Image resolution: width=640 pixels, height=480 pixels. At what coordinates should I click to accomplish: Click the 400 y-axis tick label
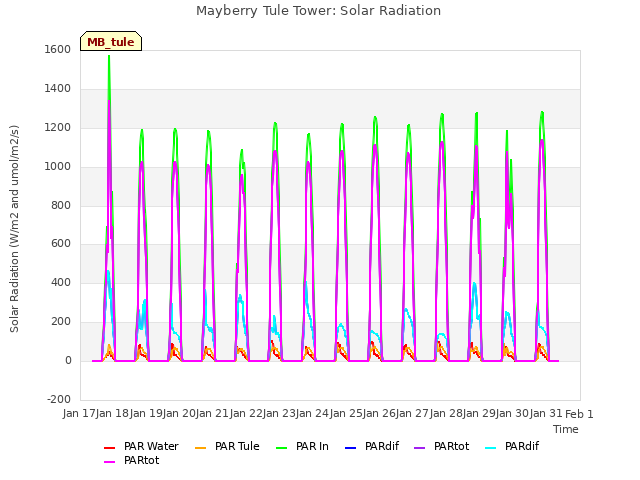pos(61,282)
